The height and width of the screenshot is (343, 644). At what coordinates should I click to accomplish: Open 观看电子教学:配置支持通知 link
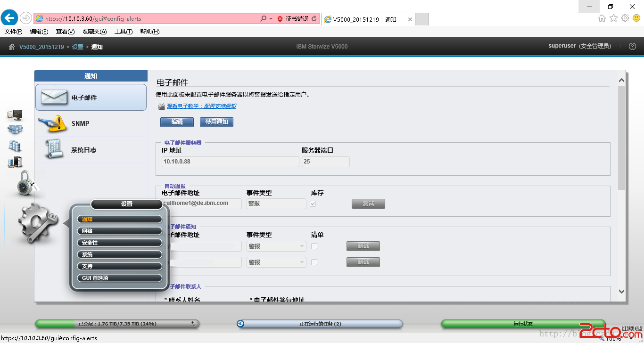click(x=201, y=106)
